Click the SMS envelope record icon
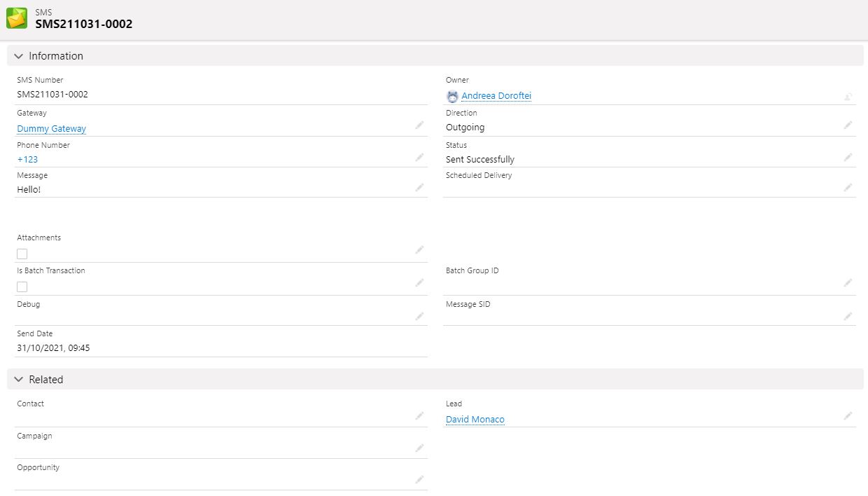Viewport: 868px width, 496px height. click(x=17, y=18)
